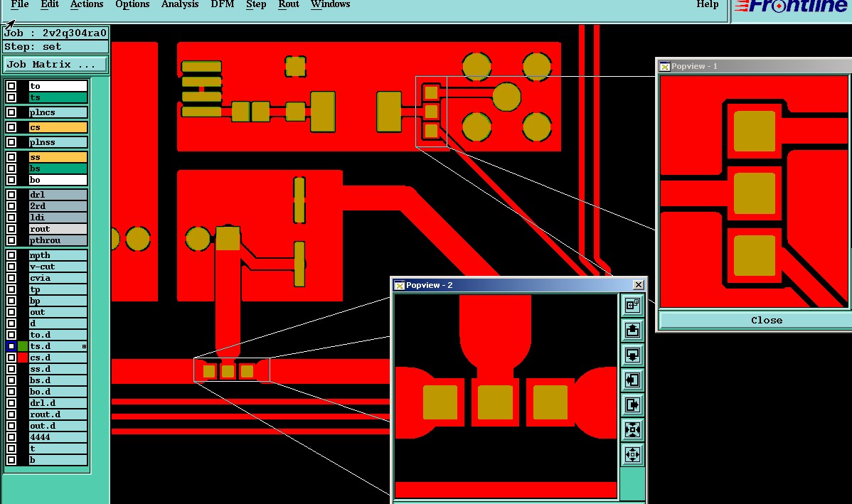Click the pan down arrow icon in Popview 2

pos(632,355)
